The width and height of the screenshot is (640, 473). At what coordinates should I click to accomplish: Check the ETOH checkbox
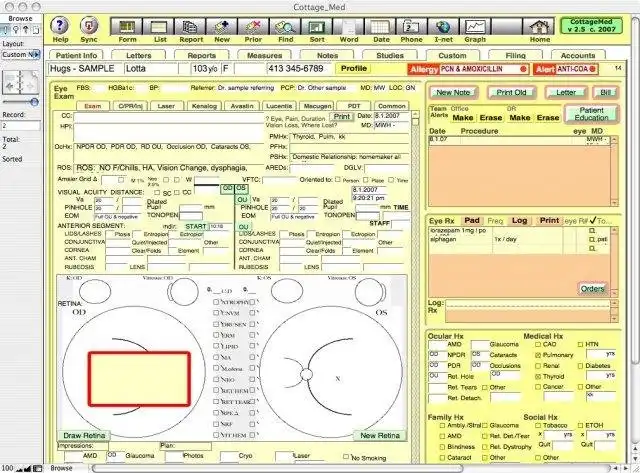click(580, 425)
